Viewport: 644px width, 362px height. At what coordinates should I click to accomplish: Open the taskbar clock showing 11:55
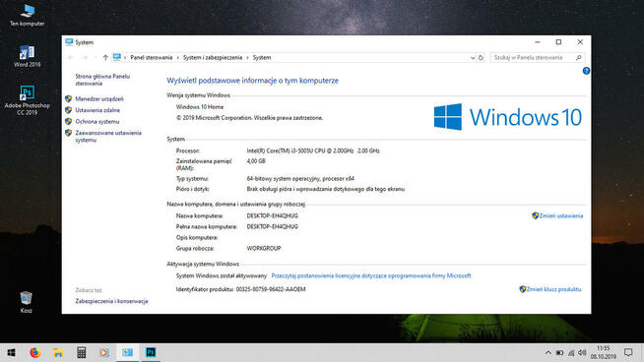[604, 352]
